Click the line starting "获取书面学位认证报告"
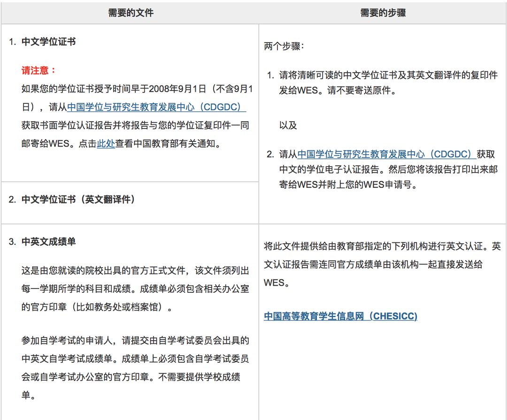 coord(135,125)
